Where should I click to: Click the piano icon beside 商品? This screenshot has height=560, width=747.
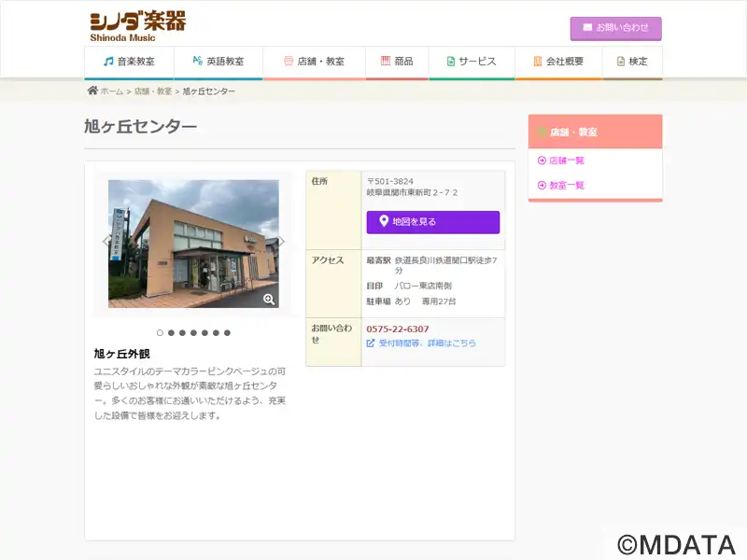pos(385,62)
